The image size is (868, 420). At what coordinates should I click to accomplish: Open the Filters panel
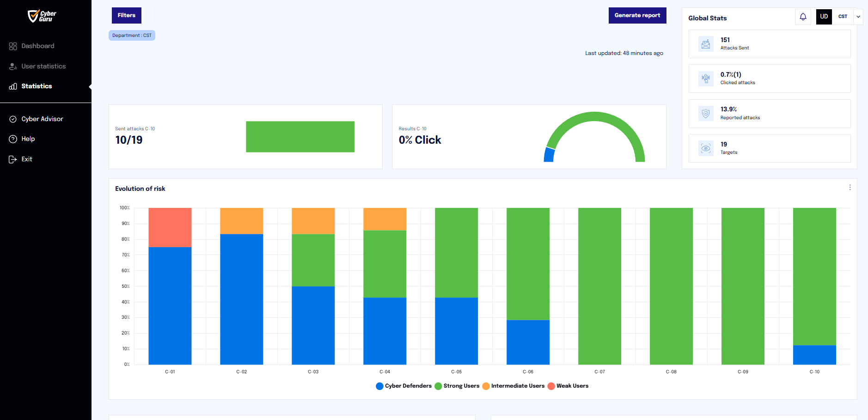tap(127, 16)
